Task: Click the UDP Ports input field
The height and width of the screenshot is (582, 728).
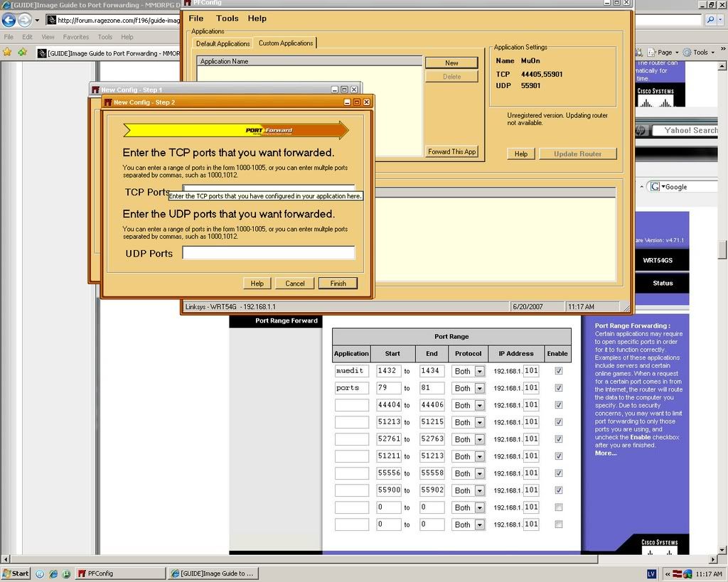Action: pyautogui.click(x=268, y=253)
